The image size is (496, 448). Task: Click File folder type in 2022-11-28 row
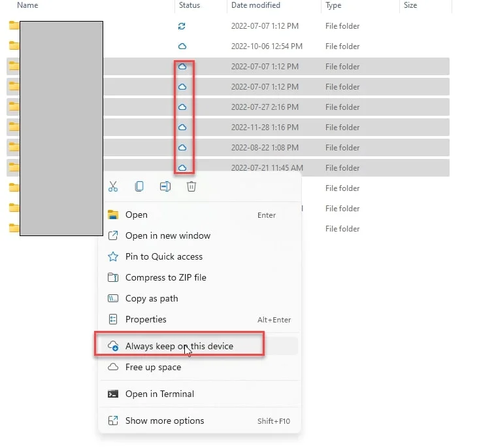342,128
